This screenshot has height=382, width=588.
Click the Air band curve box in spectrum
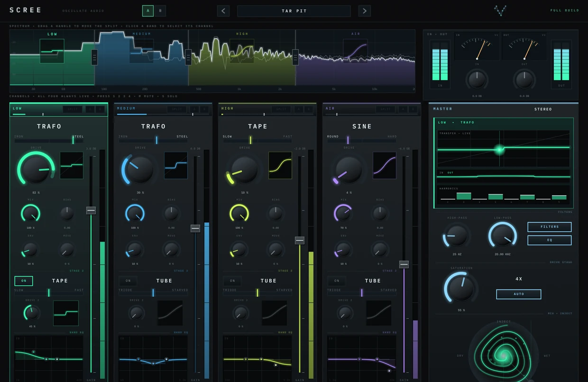[x=355, y=51]
